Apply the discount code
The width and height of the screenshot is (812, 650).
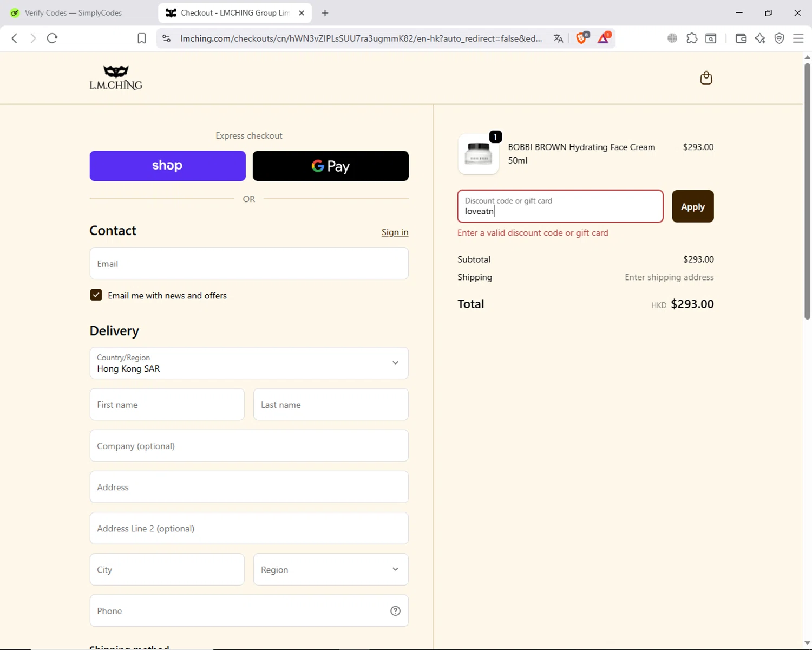[693, 206]
